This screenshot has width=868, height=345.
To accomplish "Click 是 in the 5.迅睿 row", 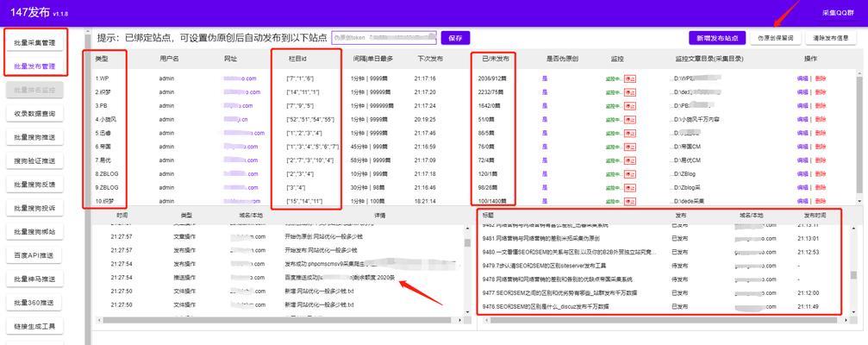I will (545, 133).
